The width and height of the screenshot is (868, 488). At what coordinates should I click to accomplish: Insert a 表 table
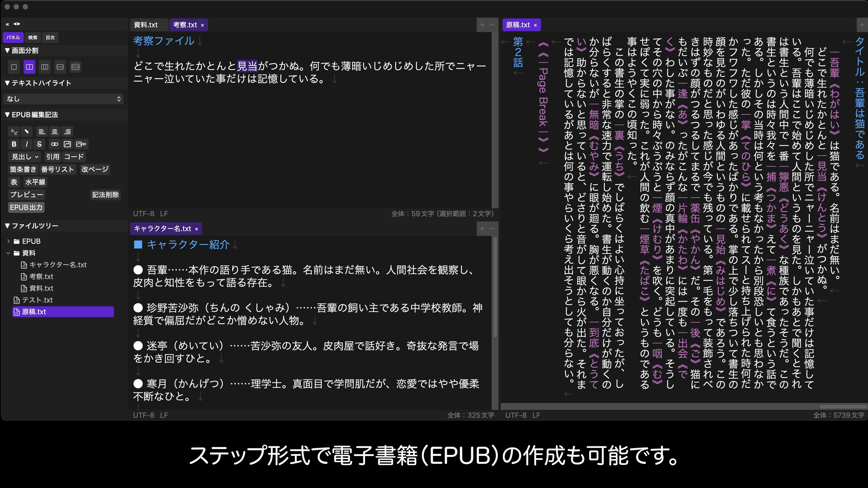14,182
